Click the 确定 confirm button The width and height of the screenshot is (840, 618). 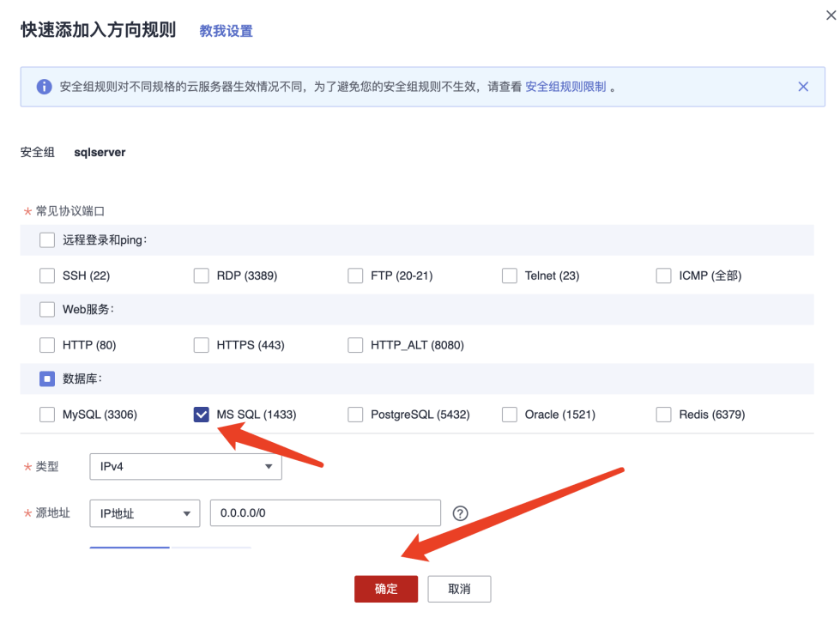pyautogui.click(x=386, y=589)
